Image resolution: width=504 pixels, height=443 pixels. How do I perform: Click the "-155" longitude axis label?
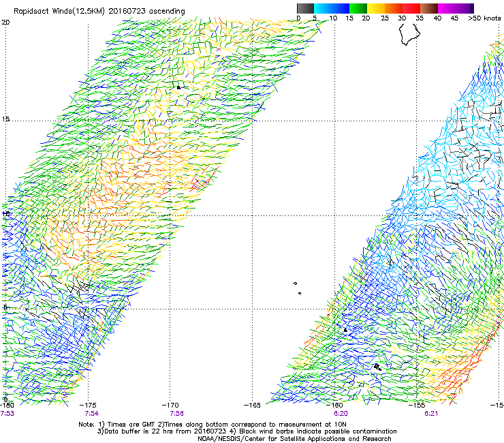point(417,405)
